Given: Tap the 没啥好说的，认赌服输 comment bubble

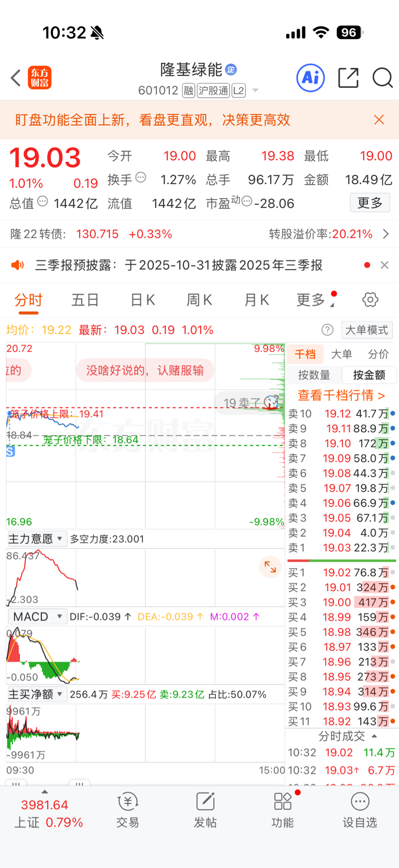Looking at the screenshot, I should tap(145, 371).
